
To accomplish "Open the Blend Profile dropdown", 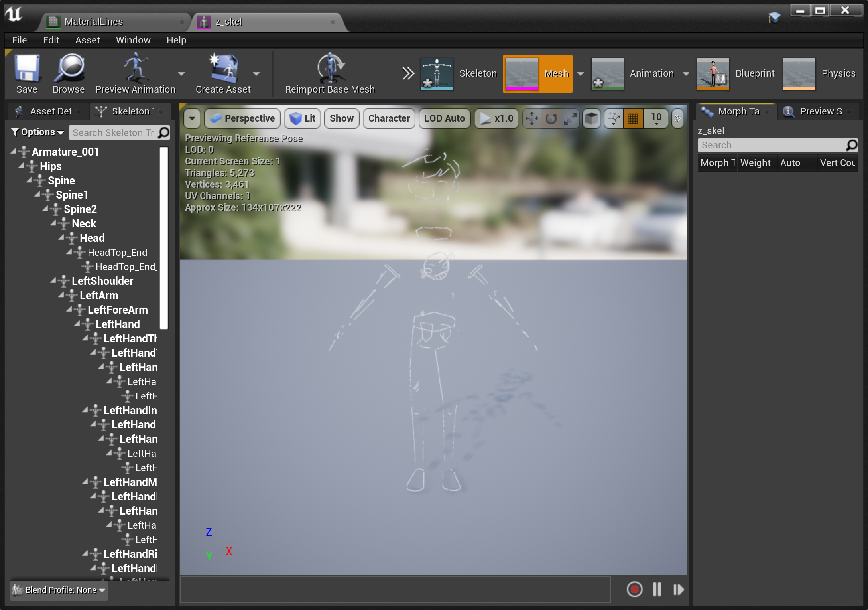I will [59, 590].
